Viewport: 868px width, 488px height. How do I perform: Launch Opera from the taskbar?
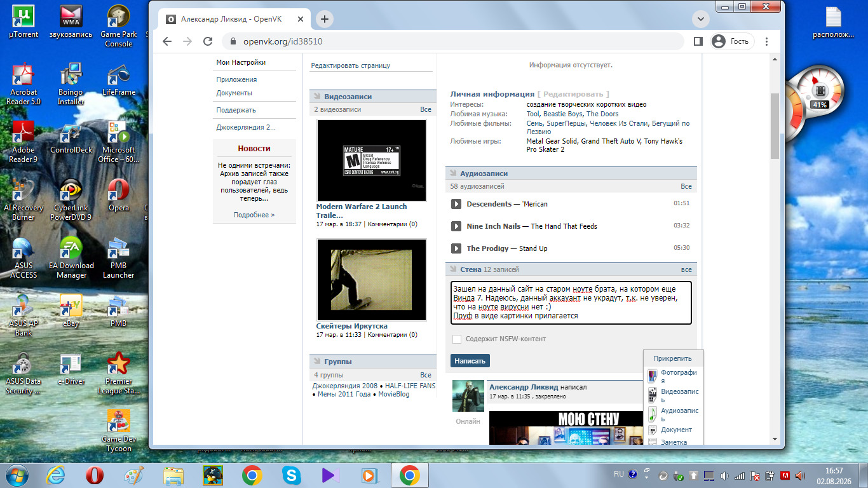point(95,475)
